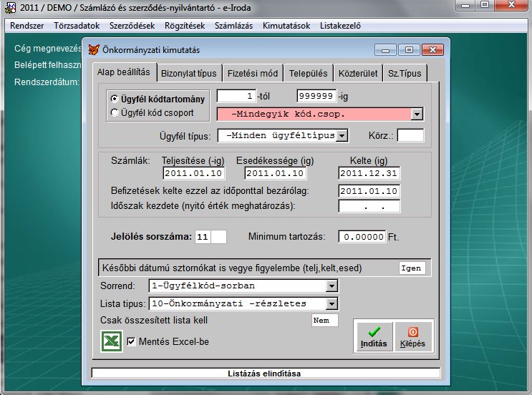Image resolution: width=532 pixels, height=395 pixels.
Task: Minimize the Önkormányzati kimutatás dialog
Action: click(x=389, y=51)
